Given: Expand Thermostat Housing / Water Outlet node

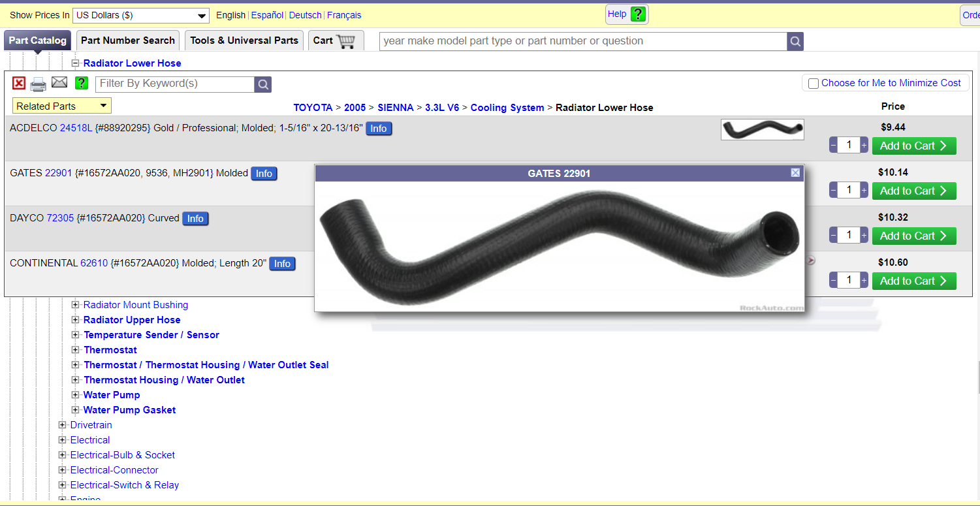Looking at the screenshot, I should pyautogui.click(x=75, y=380).
